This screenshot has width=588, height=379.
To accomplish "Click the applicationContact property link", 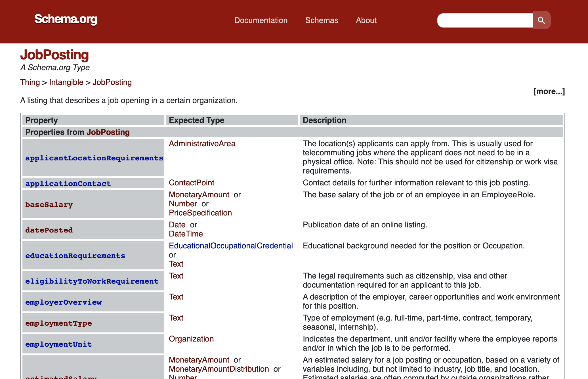I will [68, 183].
